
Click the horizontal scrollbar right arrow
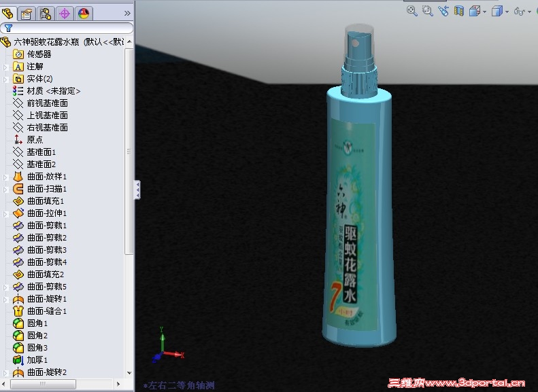pyautogui.click(x=119, y=384)
